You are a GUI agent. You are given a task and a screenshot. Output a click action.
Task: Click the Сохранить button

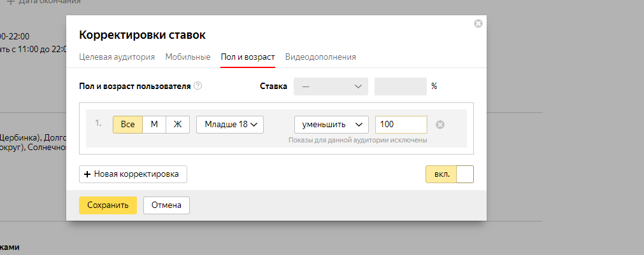[108, 205]
